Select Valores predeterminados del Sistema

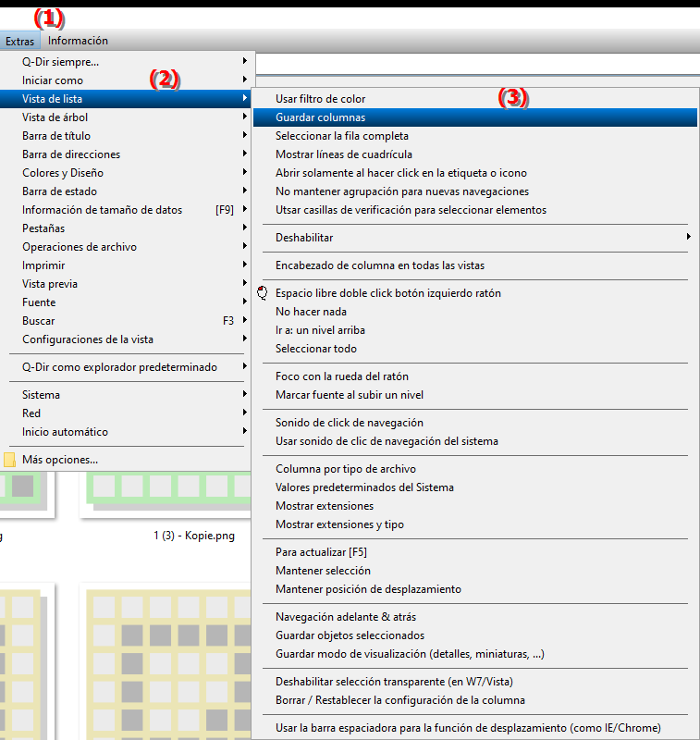(x=475, y=487)
